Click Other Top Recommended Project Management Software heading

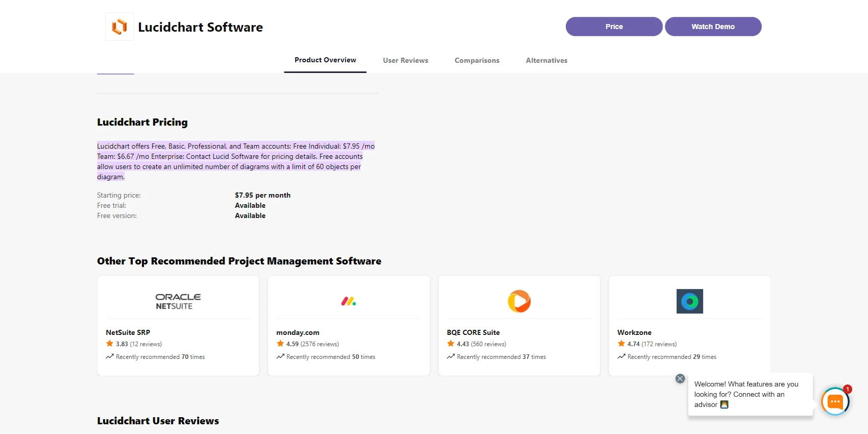click(239, 261)
